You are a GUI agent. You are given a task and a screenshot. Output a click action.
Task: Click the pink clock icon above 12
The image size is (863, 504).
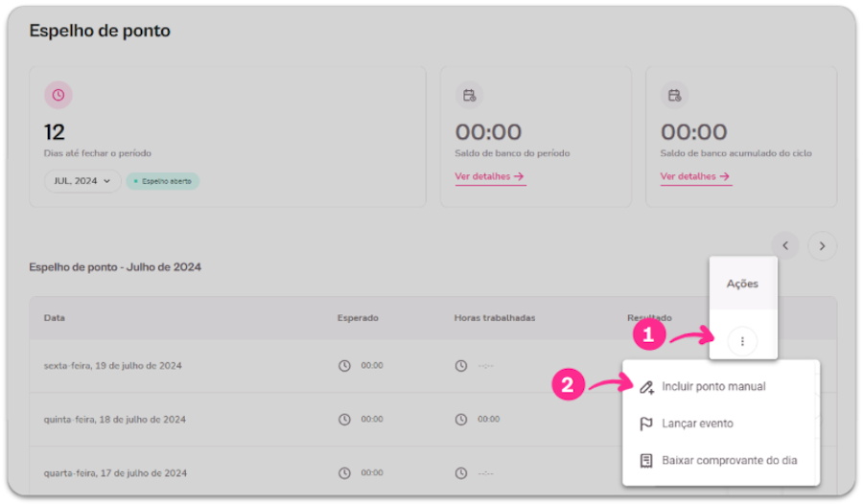[58, 95]
